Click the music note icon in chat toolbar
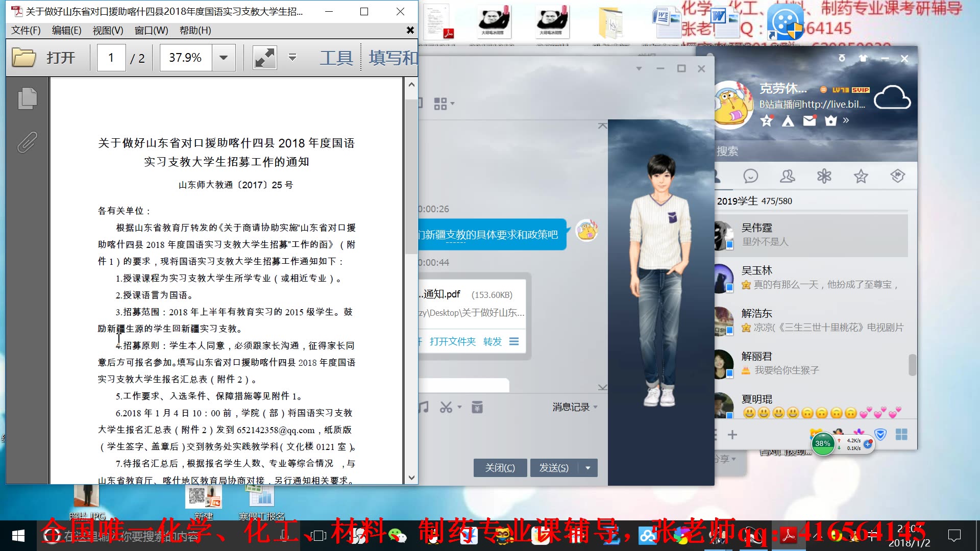This screenshot has height=551, width=980. [424, 407]
